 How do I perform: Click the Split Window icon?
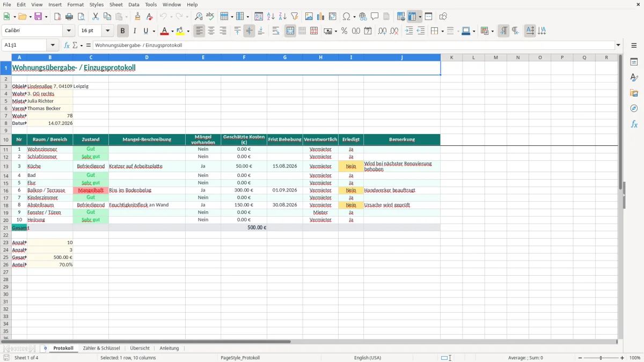coord(428,17)
